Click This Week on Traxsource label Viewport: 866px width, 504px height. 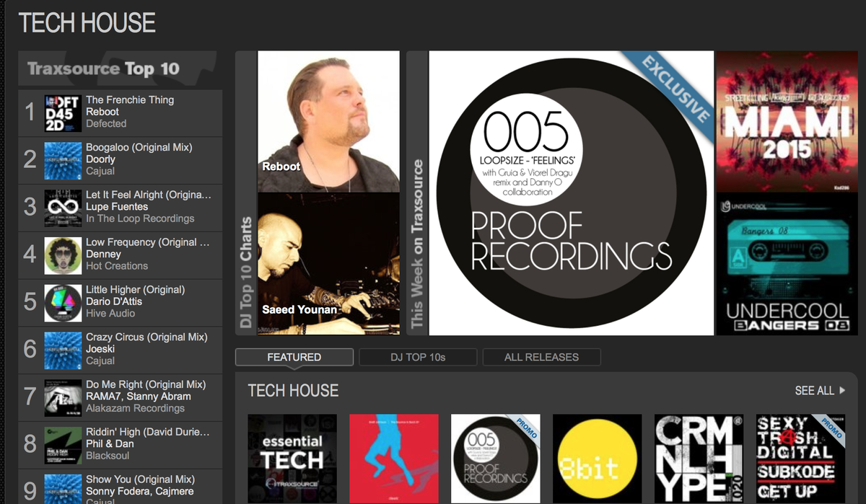[x=417, y=244]
